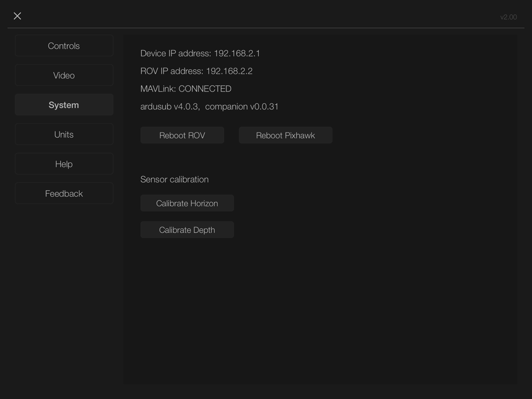The image size is (532, 399).
Task: Select the ROV IP address text
Action: [196, 71]
